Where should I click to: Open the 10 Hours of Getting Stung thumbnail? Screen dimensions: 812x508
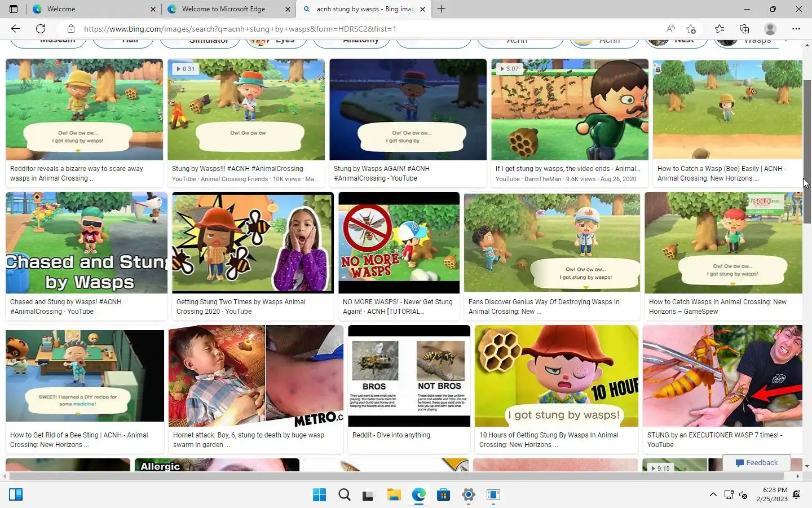pos(556,376)
